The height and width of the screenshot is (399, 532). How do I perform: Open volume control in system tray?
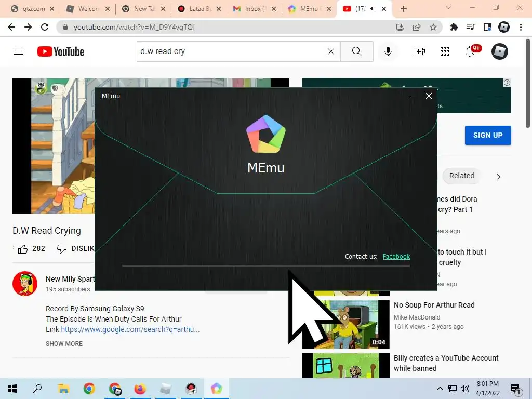click(465, 389)
